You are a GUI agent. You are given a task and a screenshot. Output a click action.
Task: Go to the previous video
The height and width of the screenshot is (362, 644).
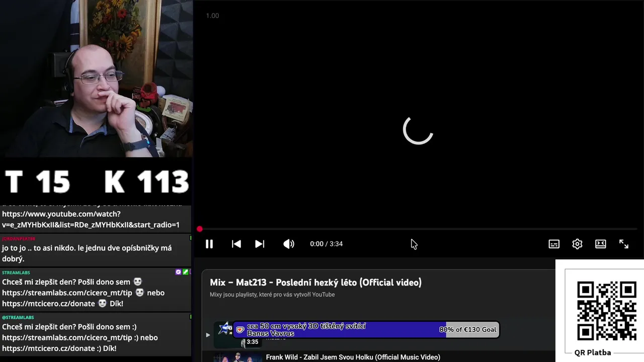tap(236, 244)
